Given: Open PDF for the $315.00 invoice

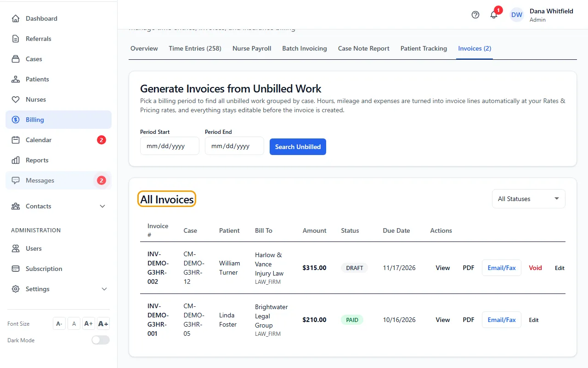Looking at the screenshot, I should tap(469, 268).
